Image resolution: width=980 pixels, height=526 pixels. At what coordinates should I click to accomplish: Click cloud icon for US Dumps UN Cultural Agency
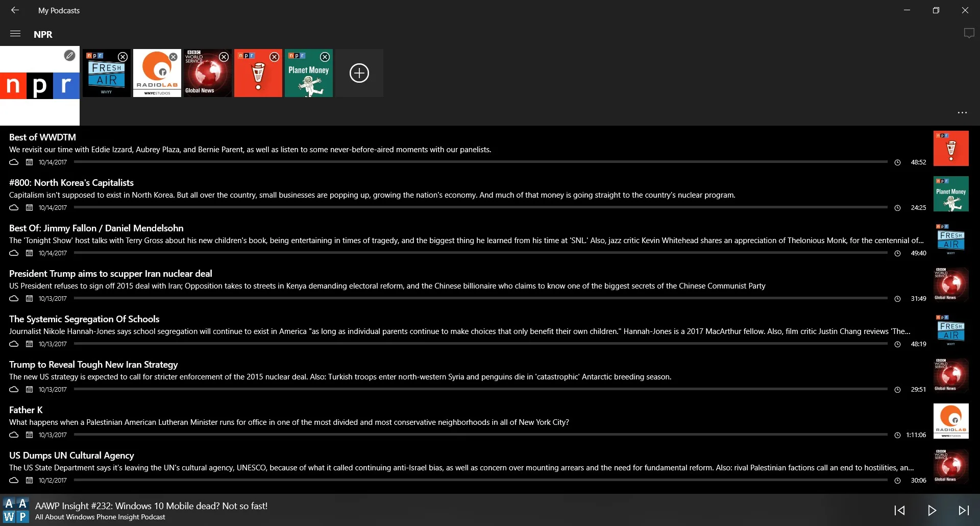pyautogui.click(x=14, y=481)
